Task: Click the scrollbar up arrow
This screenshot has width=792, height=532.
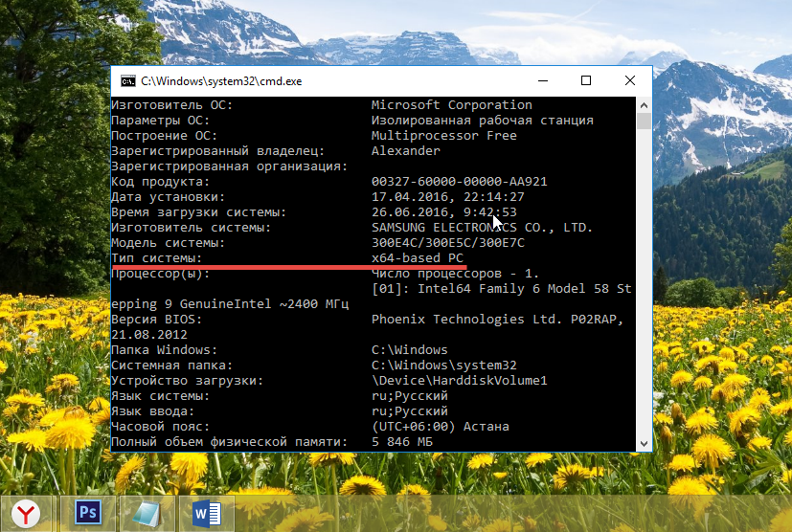Action: pyautogui.click(x=645, y=104)
